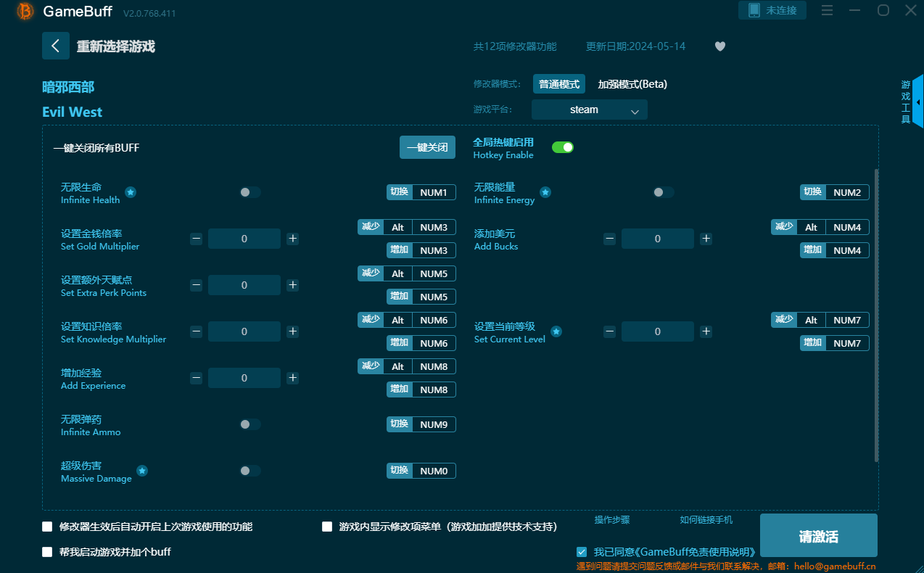Open the phone connection status button
This screenshot has width=924, height=573.
coord(772,10)
